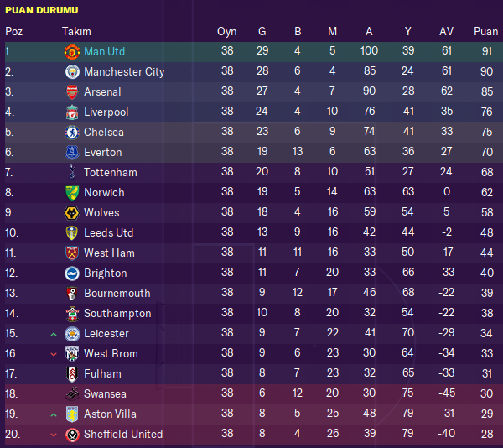Sort standings by the AV column header

[x=446, y=31]
